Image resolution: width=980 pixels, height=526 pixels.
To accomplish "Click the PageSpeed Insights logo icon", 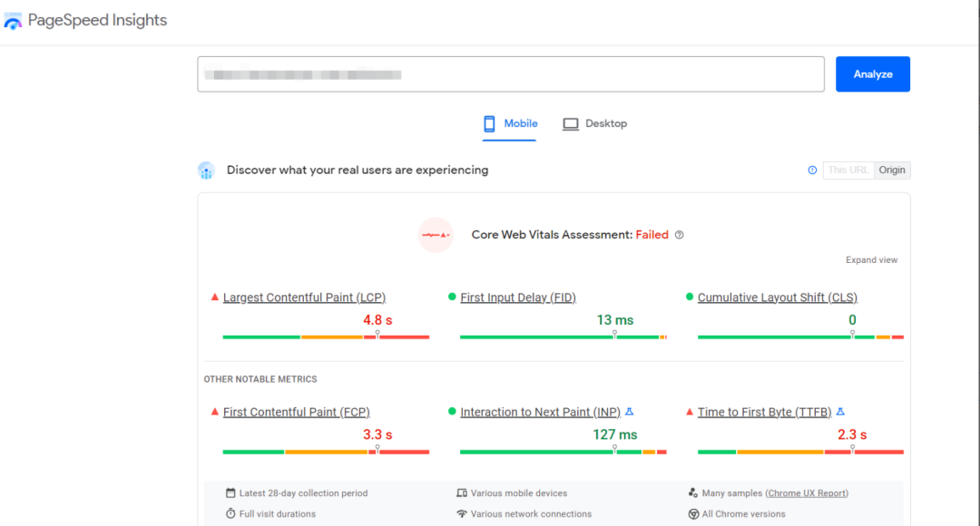I will tap(13, 21).
